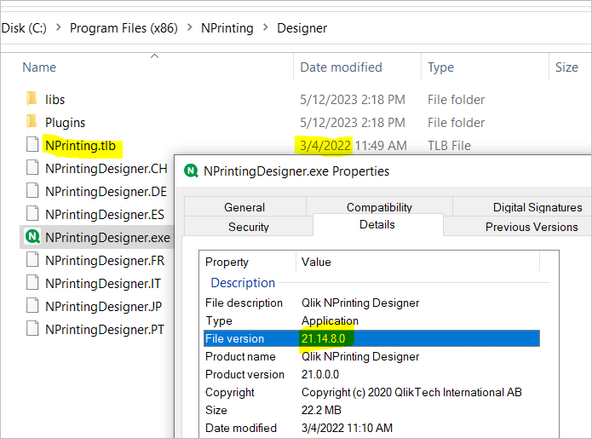This screenshot has width=592, height=439.
Task: Open the Plugins folder icon
Action: (32, 122)
